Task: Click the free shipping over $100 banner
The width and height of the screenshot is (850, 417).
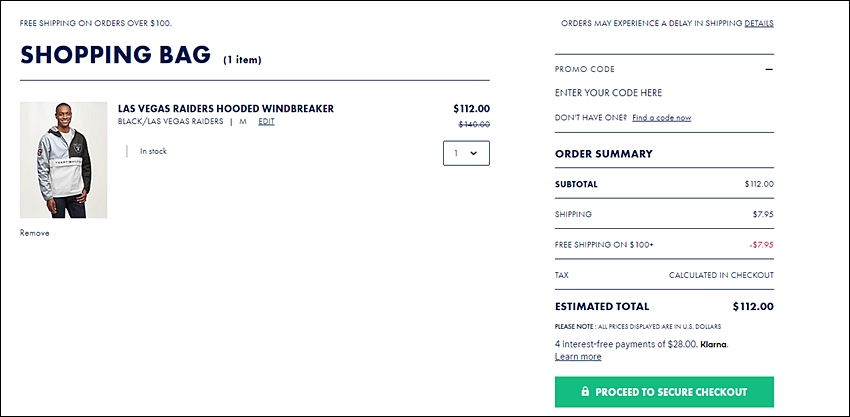Action: coord(95,23)
